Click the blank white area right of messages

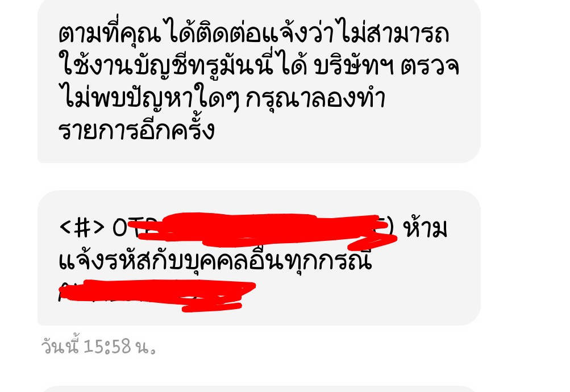pos(525,196)
